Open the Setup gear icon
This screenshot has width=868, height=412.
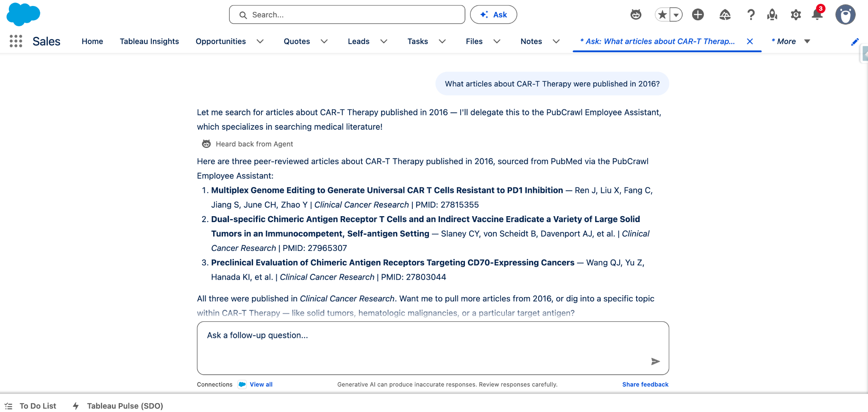tap(796, 15)
